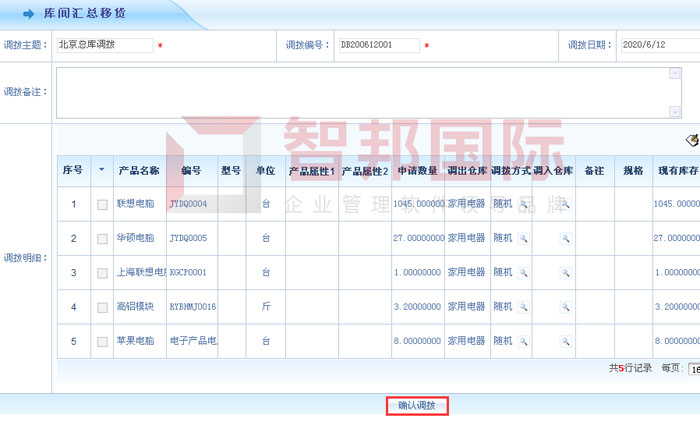Click 调拨方式 search icon in row 1
This screenshot has width=700, height=422.
click(x=523, y=204)
